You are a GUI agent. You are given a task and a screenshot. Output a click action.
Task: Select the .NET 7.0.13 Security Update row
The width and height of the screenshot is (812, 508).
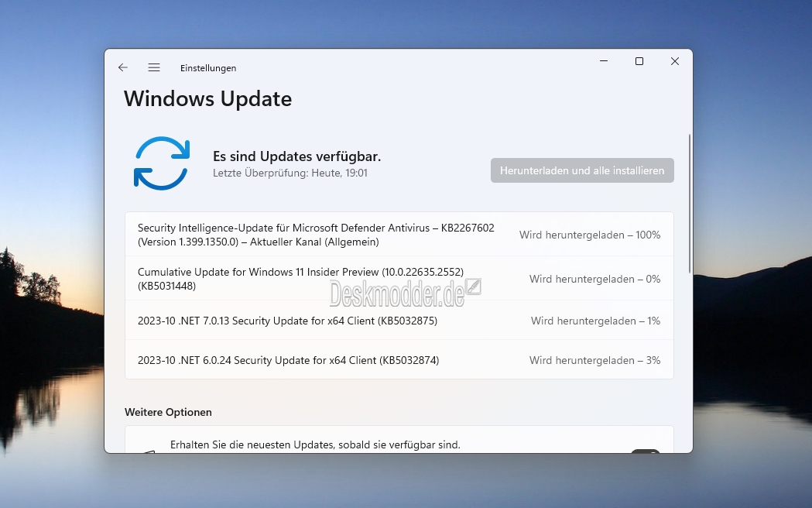click(399, 321)
